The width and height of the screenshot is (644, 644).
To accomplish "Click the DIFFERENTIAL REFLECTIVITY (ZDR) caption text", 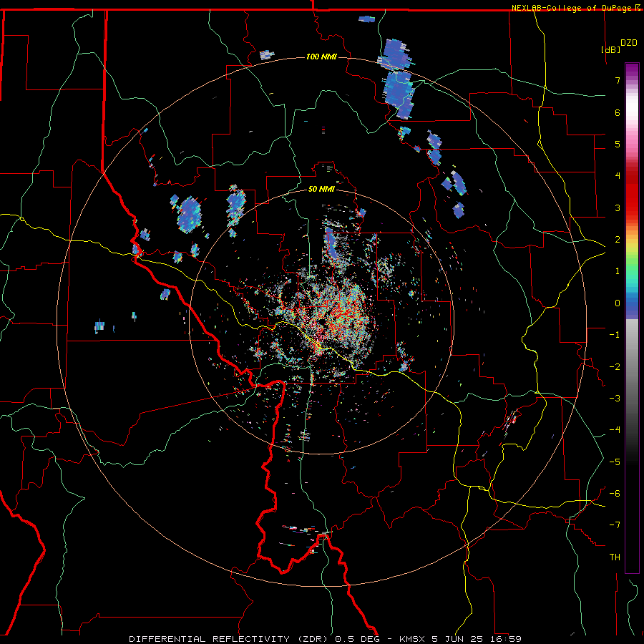I will (230, 639).
